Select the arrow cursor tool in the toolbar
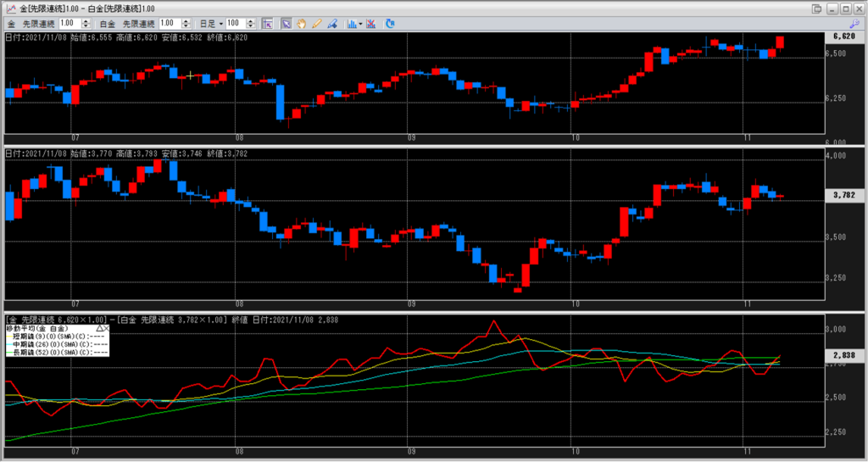The height and width of the screenshot is (462, 868). [287, 24]
